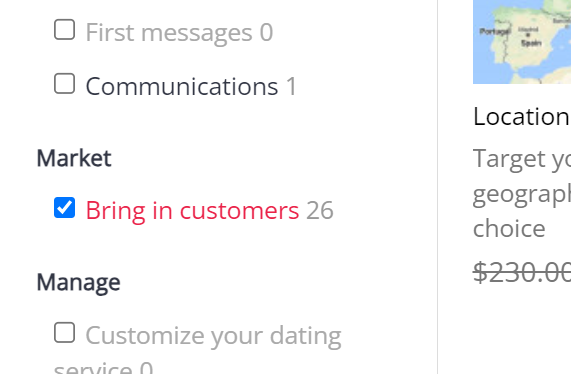The width and height of the screenshot is (571, 374).
Task: Click the count 26 beside Bring in customers
Action: 320,210
